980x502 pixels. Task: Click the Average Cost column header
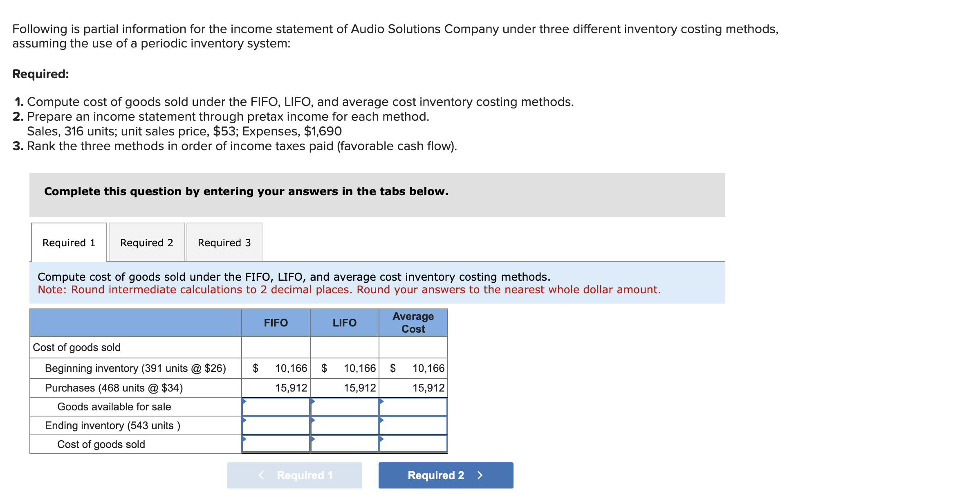(x=413, y=323)
